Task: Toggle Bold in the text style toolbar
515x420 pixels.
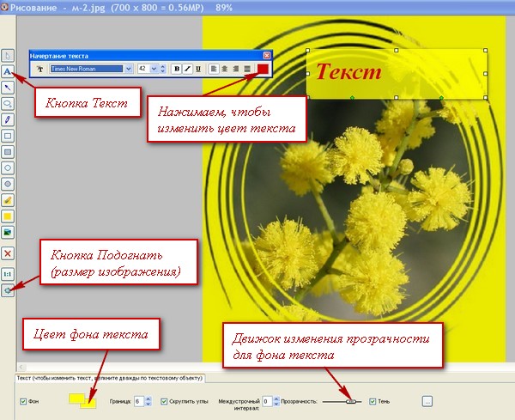Action: 177,69
